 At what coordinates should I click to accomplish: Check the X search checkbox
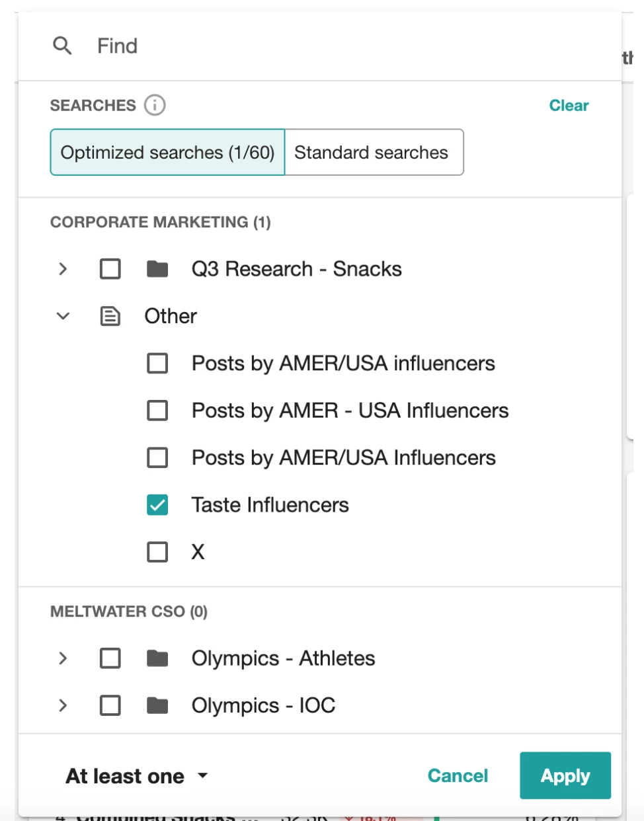click(157, 552)
